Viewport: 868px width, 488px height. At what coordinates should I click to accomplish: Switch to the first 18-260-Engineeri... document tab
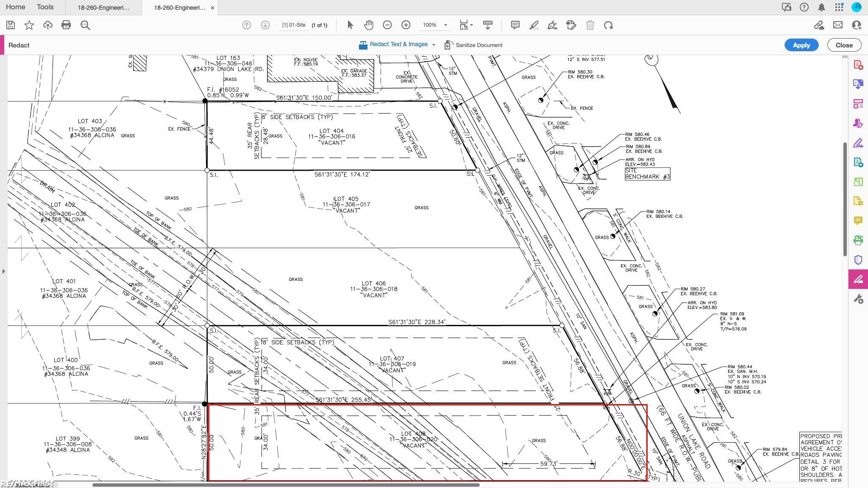click(103, 8)
